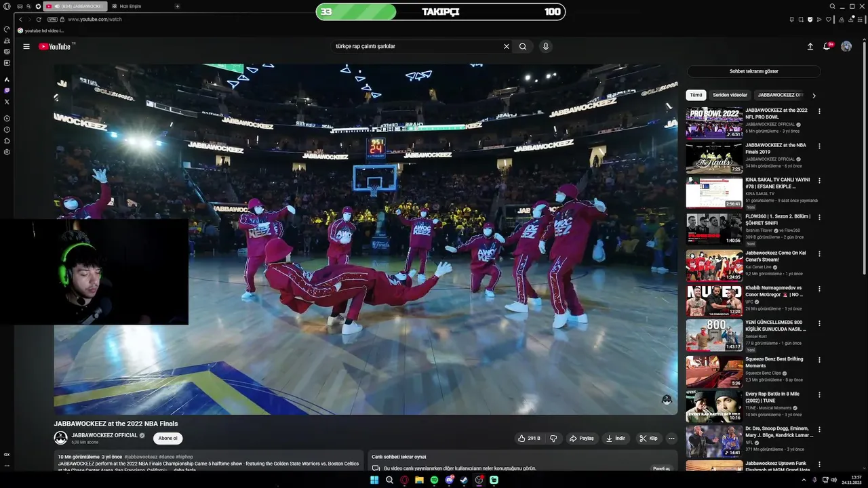Screen dimensions: 868x488
Task: Open chat panel with Paneli aç
Action: tap(661, 468)
